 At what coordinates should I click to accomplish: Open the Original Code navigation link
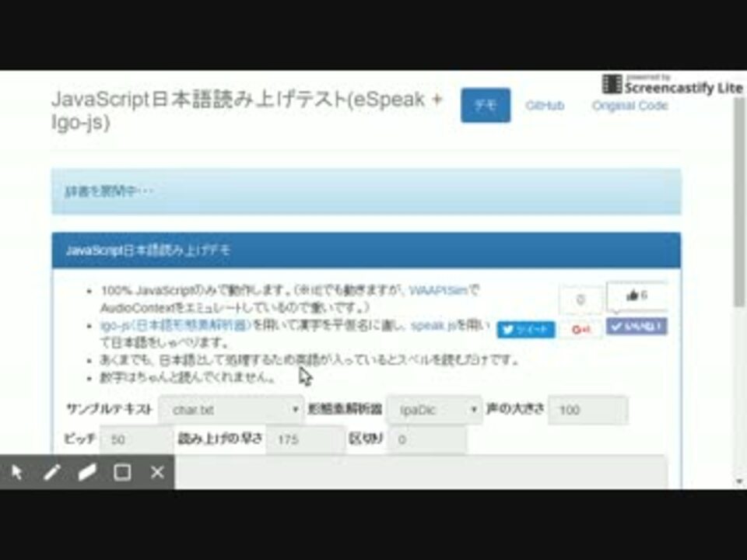pyautogui.click(x=630, y=106)
